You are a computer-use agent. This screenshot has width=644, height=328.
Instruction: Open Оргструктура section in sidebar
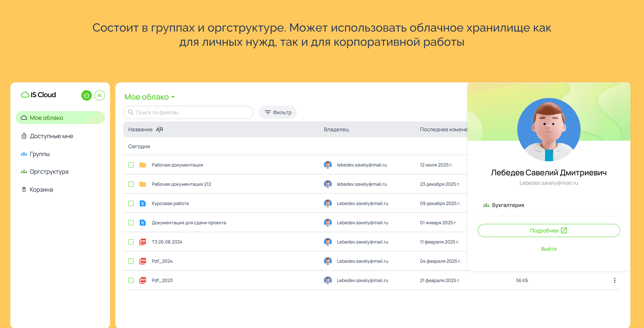(x=49, y=172)
